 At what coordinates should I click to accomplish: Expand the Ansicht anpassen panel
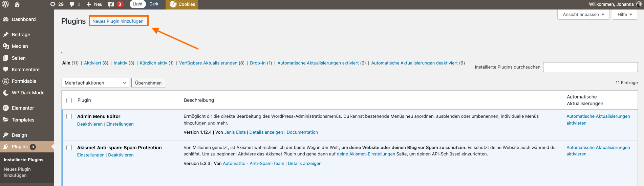[x=583, y=14]
